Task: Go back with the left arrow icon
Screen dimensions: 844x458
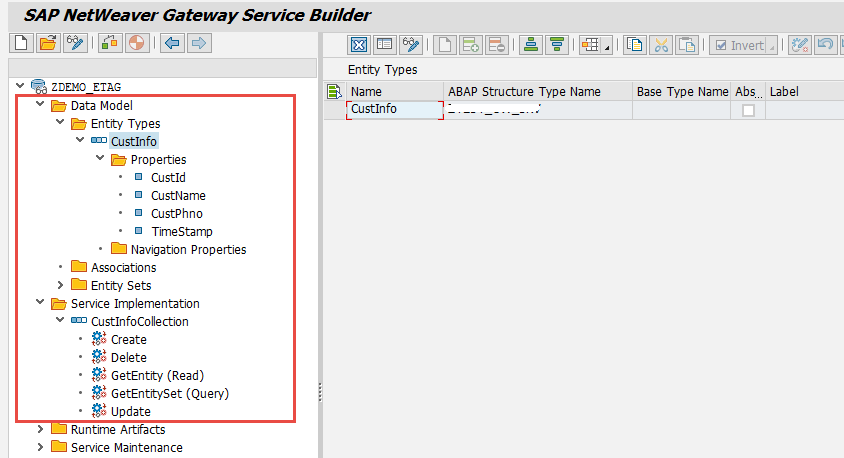Action: (172, 43)
